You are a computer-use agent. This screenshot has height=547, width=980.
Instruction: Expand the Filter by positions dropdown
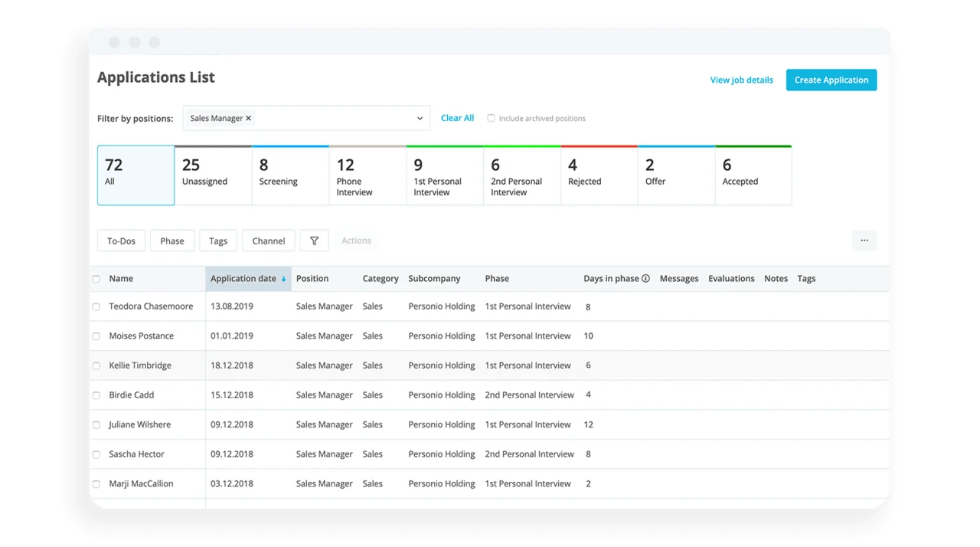pyautogui.click(x=420, y=119)
